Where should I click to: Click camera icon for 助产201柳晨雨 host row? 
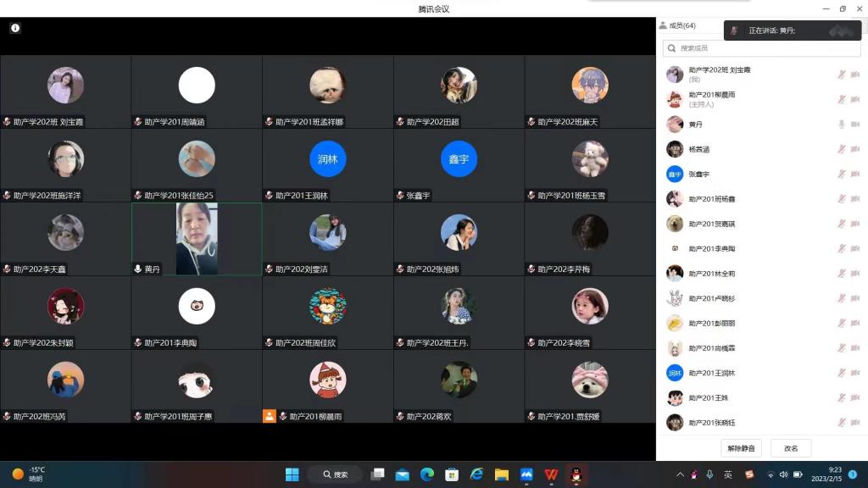click(854, 99)
